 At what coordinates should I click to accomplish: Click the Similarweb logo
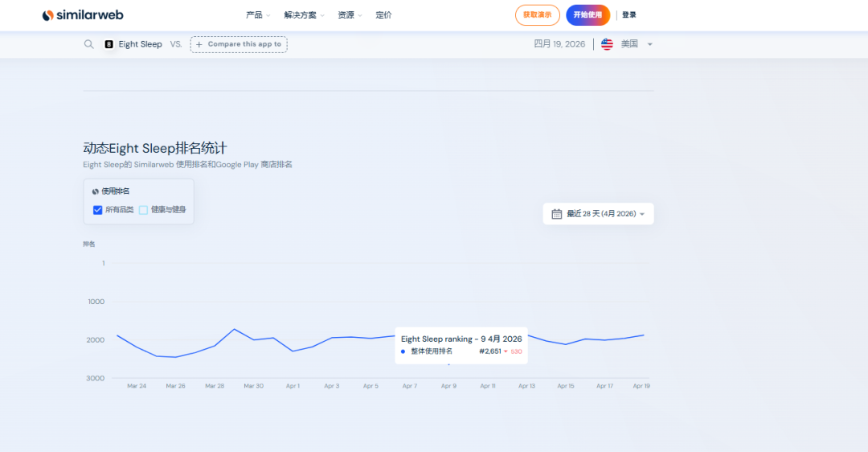pyautogui.click(x=83, y=15)
